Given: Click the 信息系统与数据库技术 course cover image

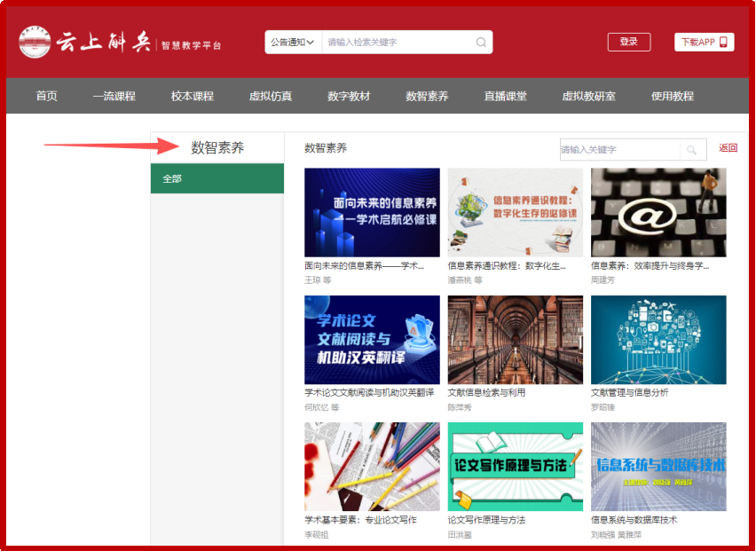Looking at the screenshot, I should click(x=658, y=467).
